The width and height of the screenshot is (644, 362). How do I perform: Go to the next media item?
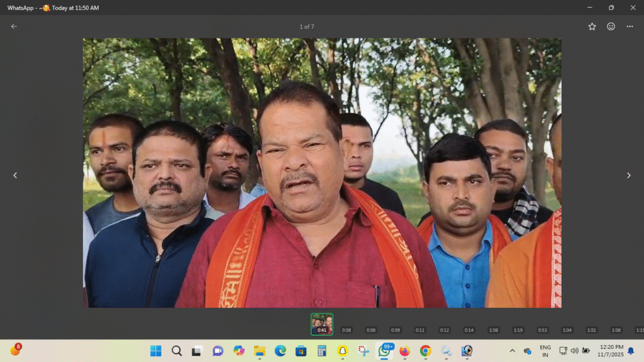(x=628, y=175)
